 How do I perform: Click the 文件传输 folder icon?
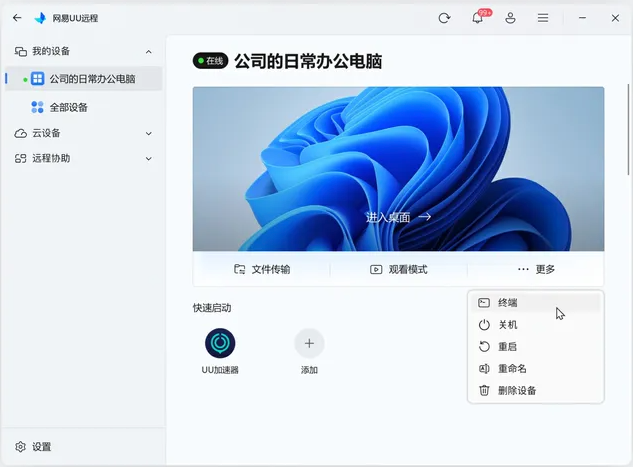coord(239,269)
